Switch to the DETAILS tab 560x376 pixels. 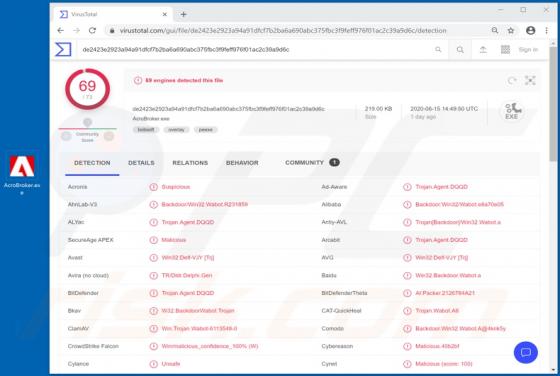141,163
